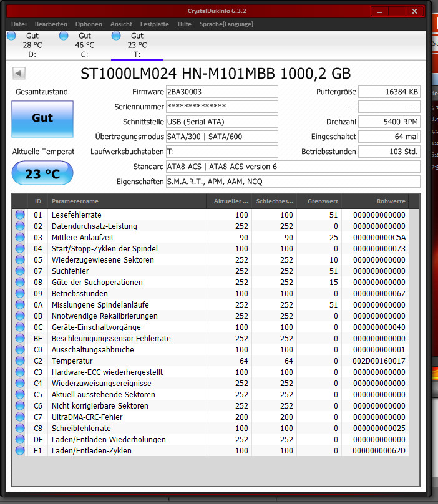
Task: Click the Rohwerte column header
Action: (375, 201)
